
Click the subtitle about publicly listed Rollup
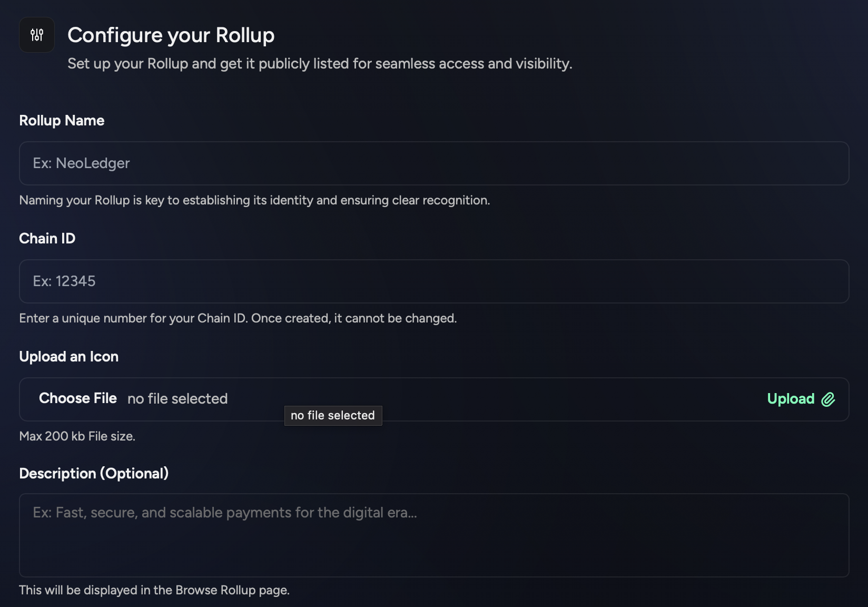(320, 64)
